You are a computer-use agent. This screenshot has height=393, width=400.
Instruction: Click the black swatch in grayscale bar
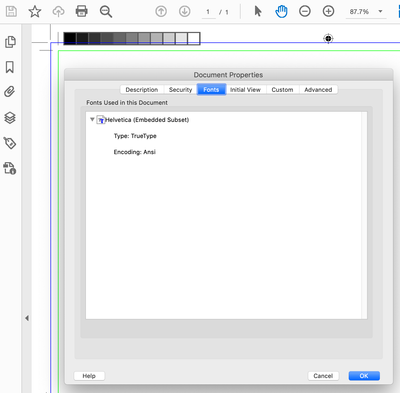[x=70, y=38]
